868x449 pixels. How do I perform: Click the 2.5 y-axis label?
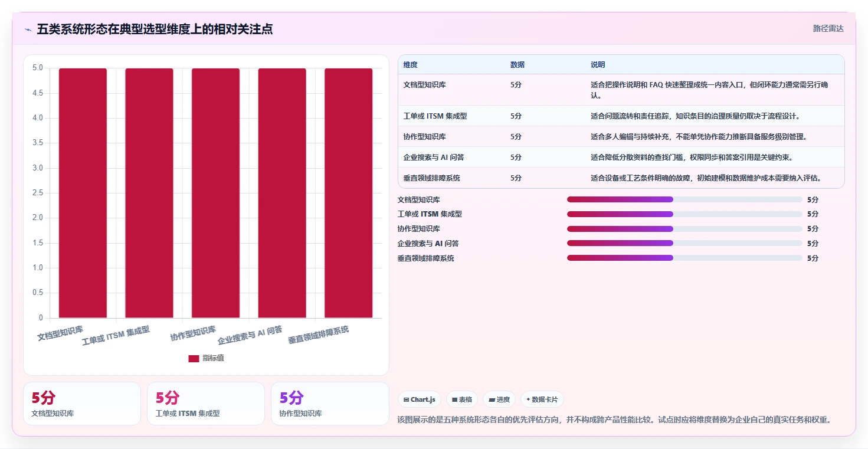pos(38,193)
